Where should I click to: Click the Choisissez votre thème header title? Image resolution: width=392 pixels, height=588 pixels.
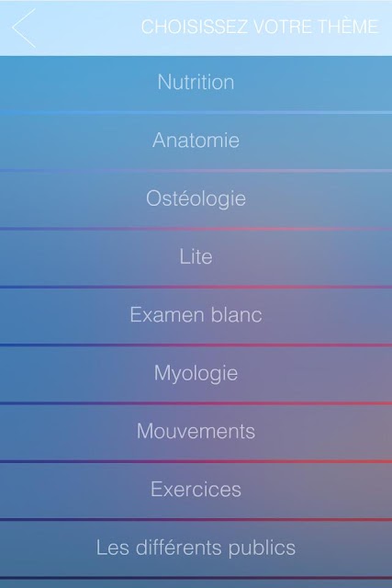[259, 27]
